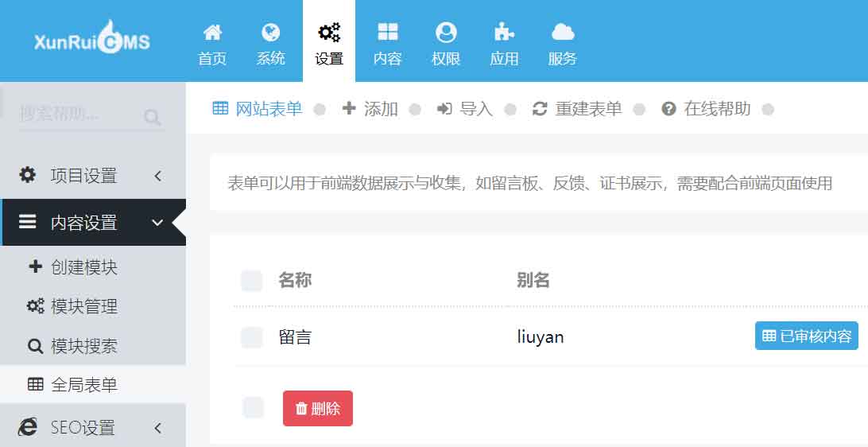
Task: Open the 应用 puzzle icon
Action: 504,33
